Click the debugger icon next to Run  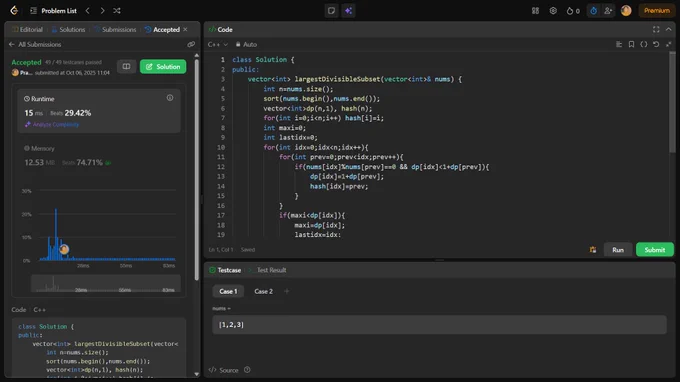[593, 250]
